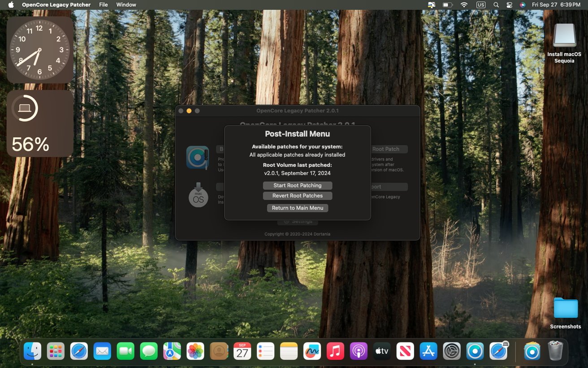The image size is (588, 368).
Task: Open Freeform from the Dock
Action: pos(312,351)
